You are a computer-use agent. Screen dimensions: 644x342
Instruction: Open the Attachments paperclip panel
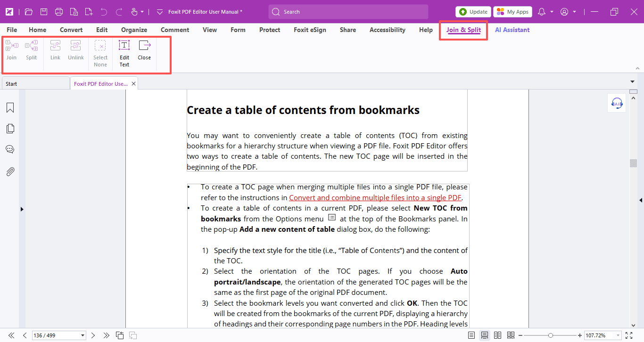click(x=10, y=171)
